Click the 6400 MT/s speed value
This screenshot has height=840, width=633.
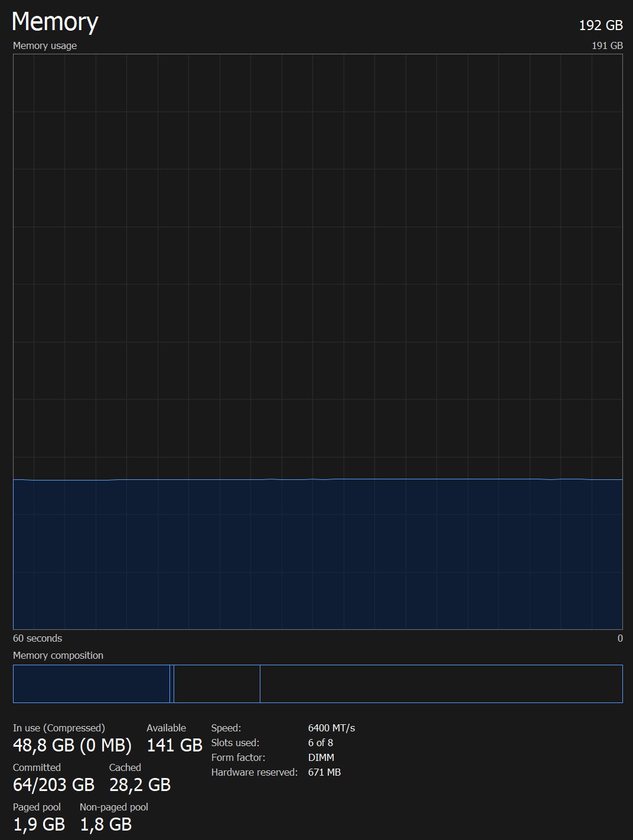331,728
